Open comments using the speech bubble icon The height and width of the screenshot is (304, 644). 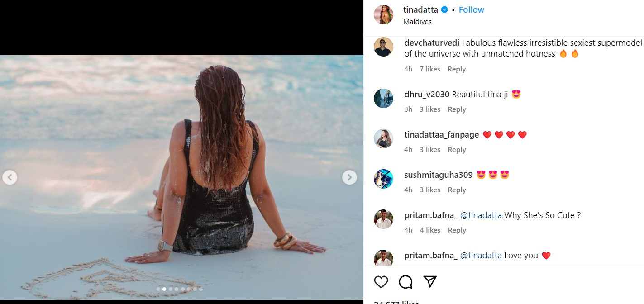tap(405, 282)
